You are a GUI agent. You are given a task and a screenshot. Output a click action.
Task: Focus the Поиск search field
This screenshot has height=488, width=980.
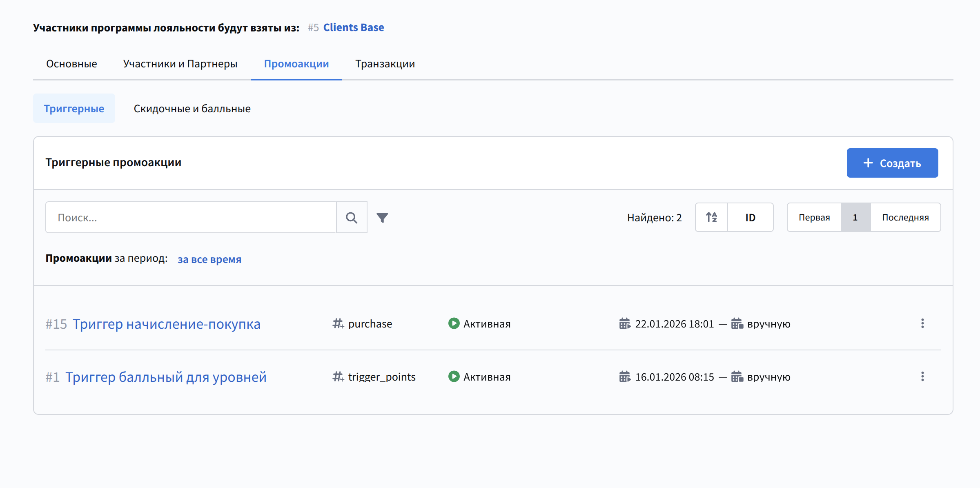(x=191, y=218)
